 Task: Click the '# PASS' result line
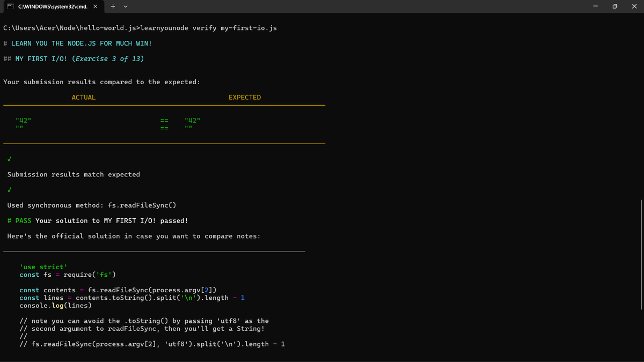[98, 220]
